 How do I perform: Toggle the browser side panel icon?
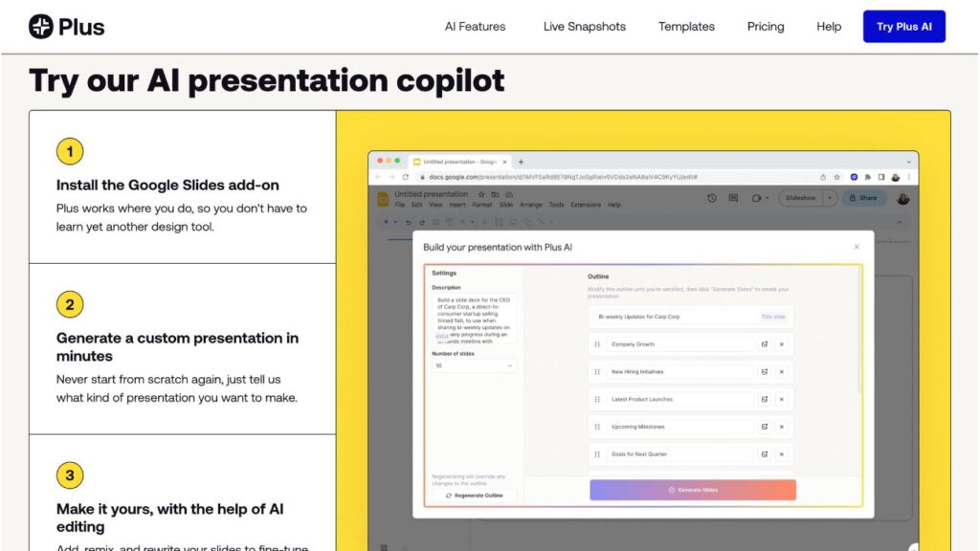click(x=881, y=177)
